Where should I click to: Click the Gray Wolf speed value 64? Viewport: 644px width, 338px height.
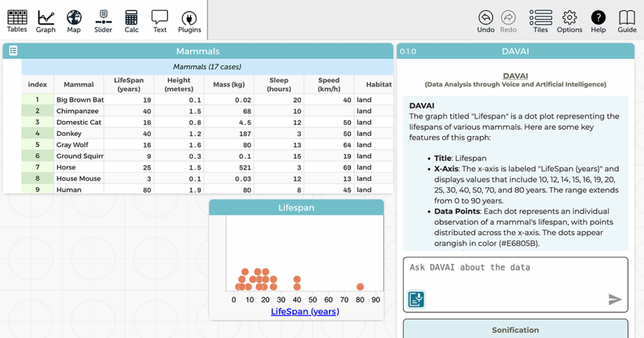[330, 144]
